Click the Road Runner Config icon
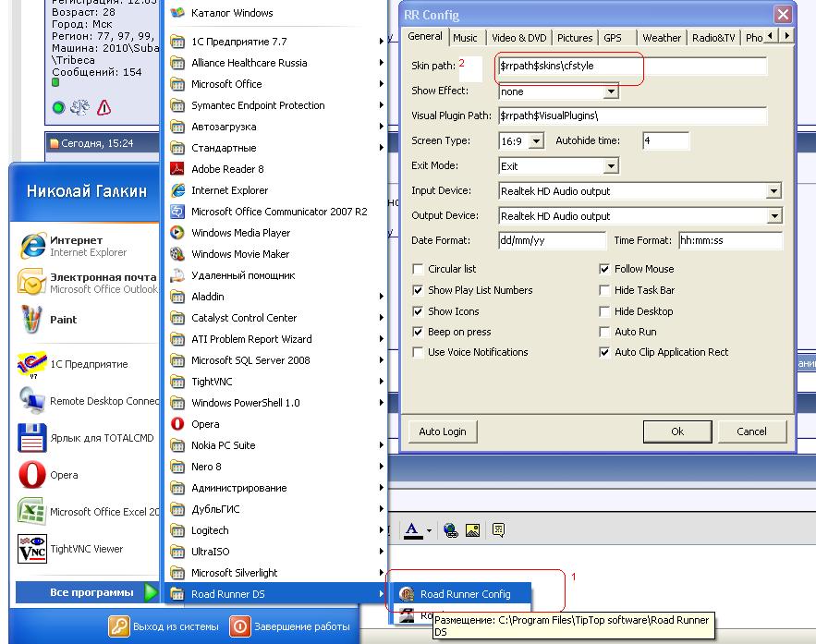The height and width of the screenshot is (644, 816). (x=406, y=594)
